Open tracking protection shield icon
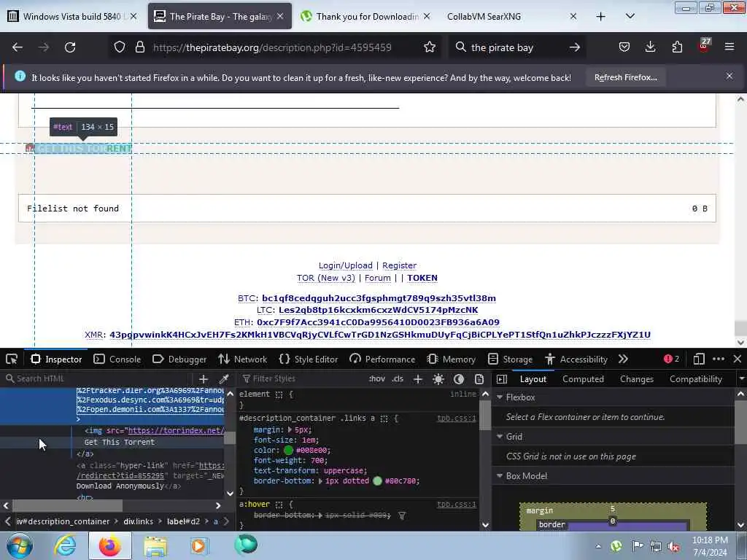This screenshot has height=560, width=747. click(120, 47)
